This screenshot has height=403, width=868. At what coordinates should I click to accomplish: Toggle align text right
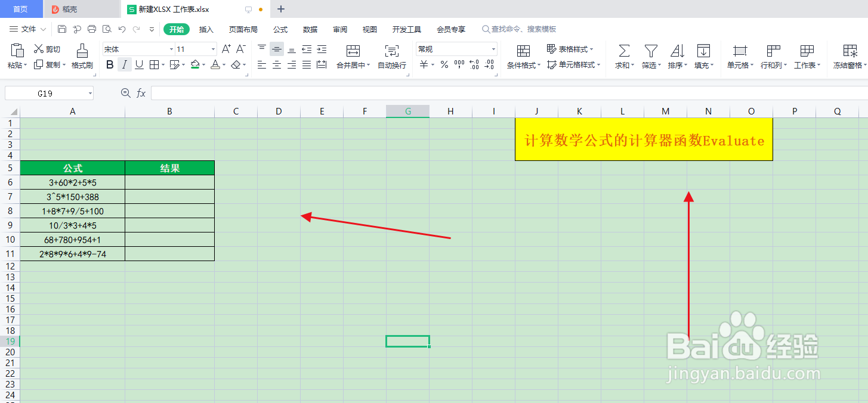click(292, 65)
